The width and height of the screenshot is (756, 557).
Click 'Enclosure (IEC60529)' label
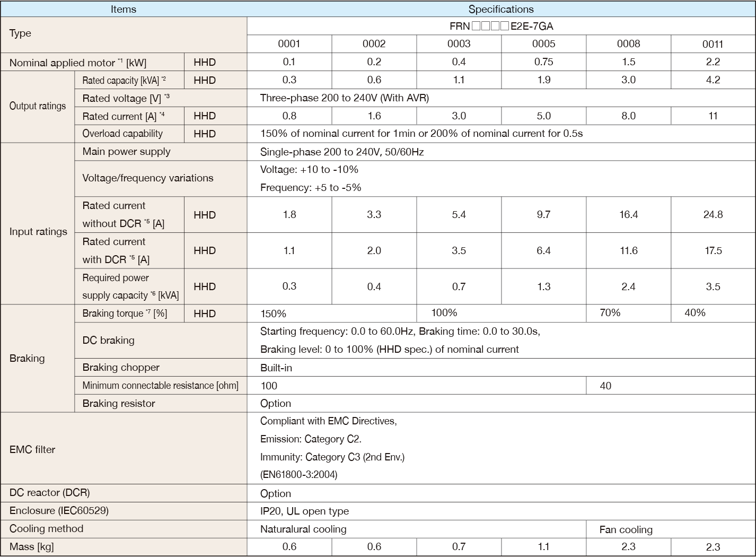(x=59, y=510)
